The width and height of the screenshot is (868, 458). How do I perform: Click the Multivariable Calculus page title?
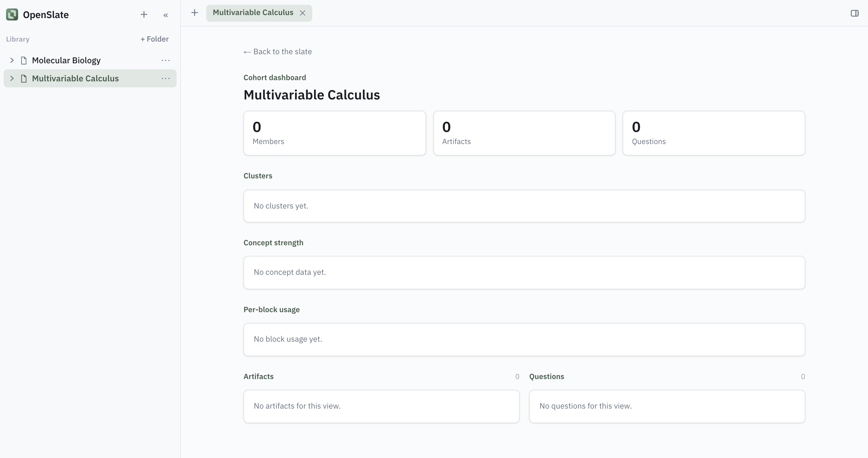(x=312, y=95)
